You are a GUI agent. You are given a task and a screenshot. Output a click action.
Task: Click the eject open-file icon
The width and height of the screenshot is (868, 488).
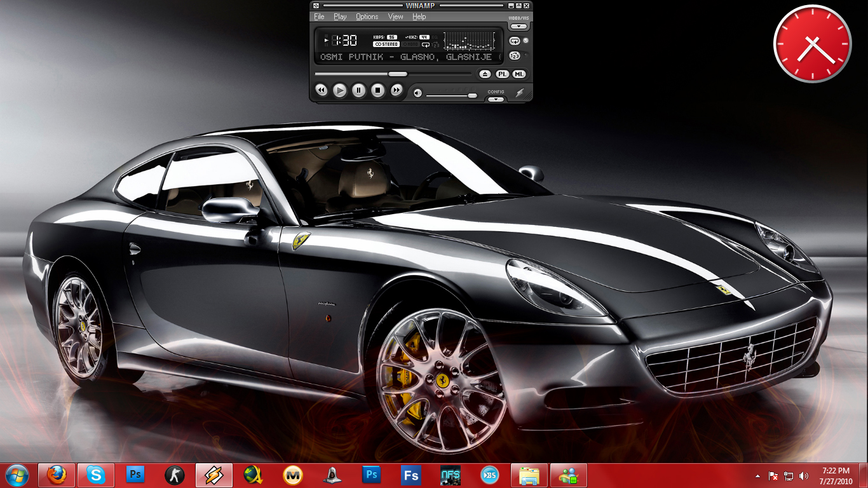pyautogui.click(x=485, y=74)
